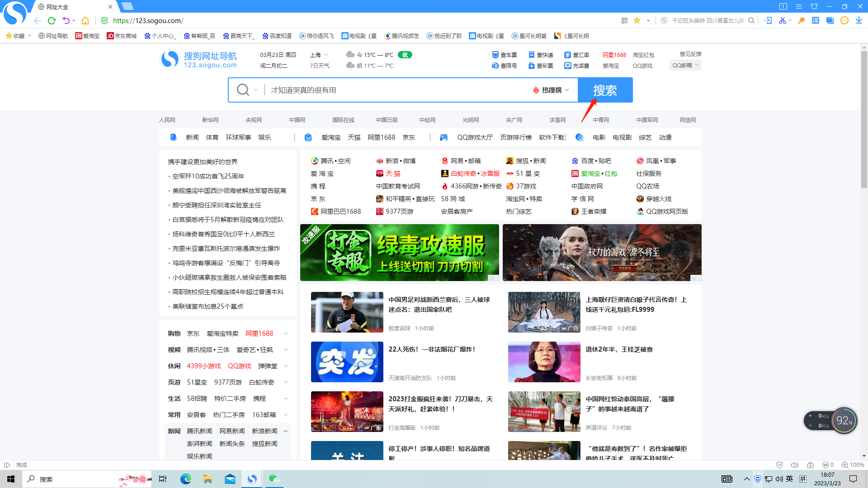This screenshot has width=868, height=488.
Task: Click the send-to-phone icon in toolbar
Action: tap(768, 20)
